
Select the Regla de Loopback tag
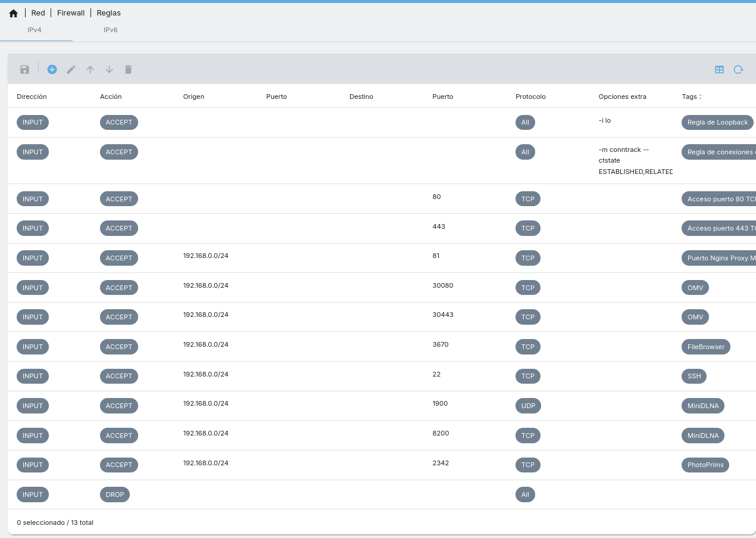(717, 122)
